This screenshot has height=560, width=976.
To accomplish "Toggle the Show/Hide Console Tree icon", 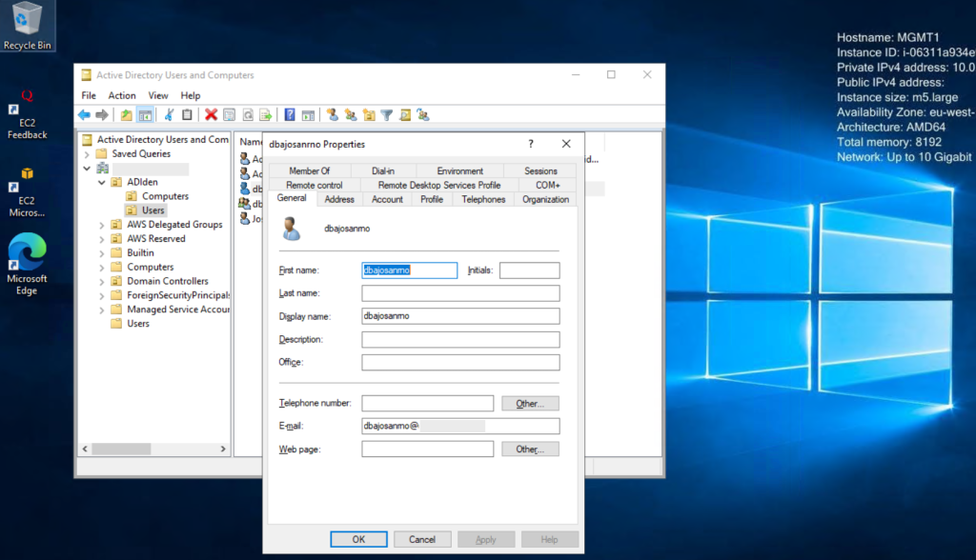I will click(143, 114).
